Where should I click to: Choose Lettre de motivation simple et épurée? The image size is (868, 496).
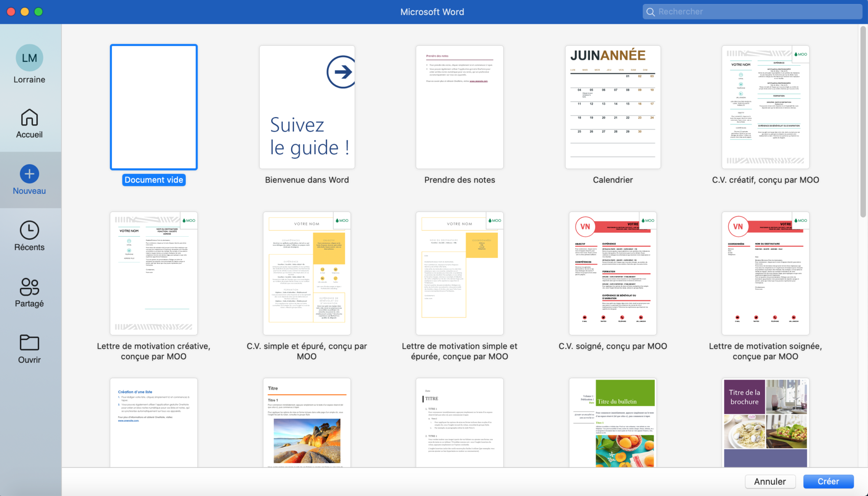tap(460, 273)
